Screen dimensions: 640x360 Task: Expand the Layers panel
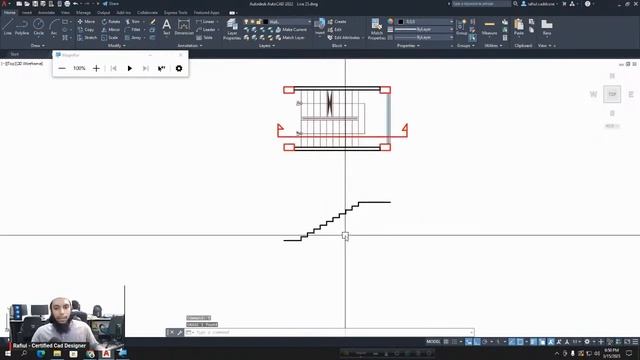click(267, 46)
